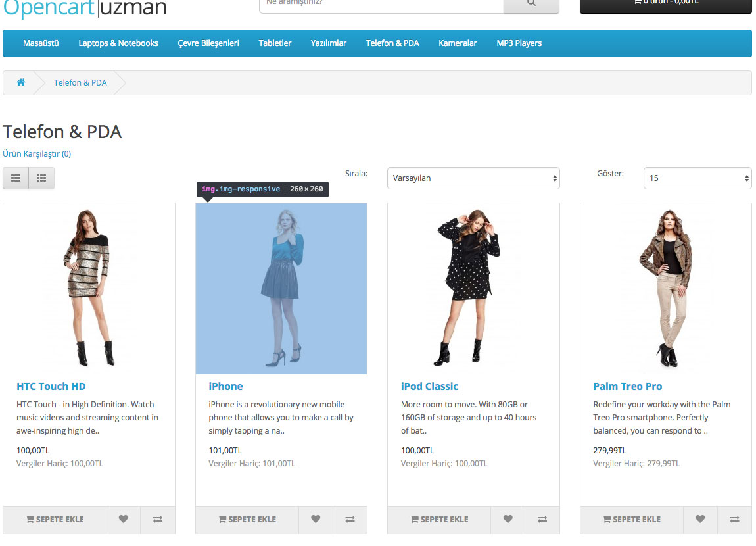Add HTC Touch HD to wishlist
Viewport: 756px width, 546px height.
click(x=124, y=519)
